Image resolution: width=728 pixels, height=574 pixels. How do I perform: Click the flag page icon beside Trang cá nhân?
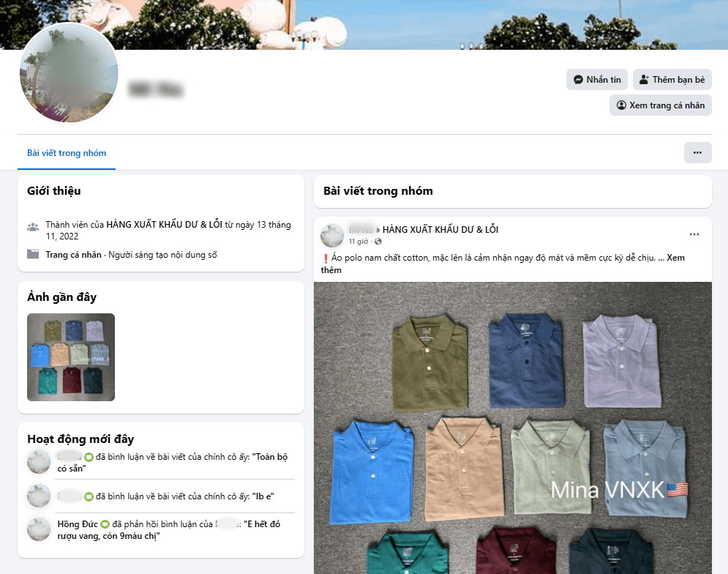pos(33,254)
